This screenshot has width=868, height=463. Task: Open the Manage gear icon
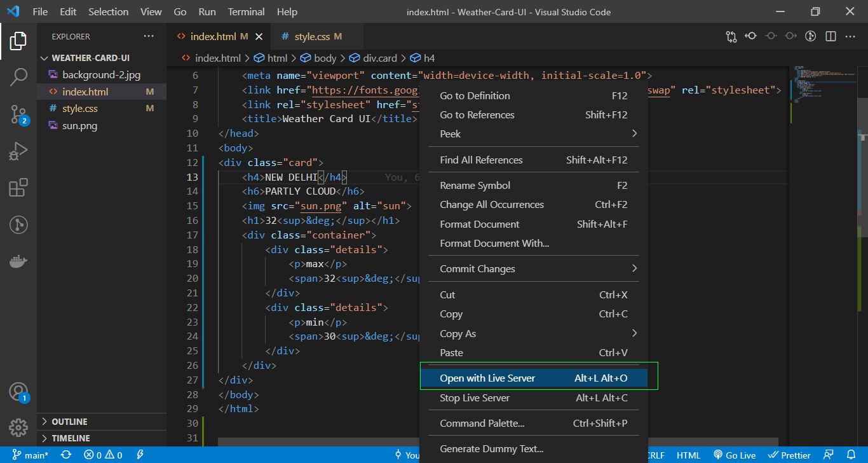tap(18, 427)
